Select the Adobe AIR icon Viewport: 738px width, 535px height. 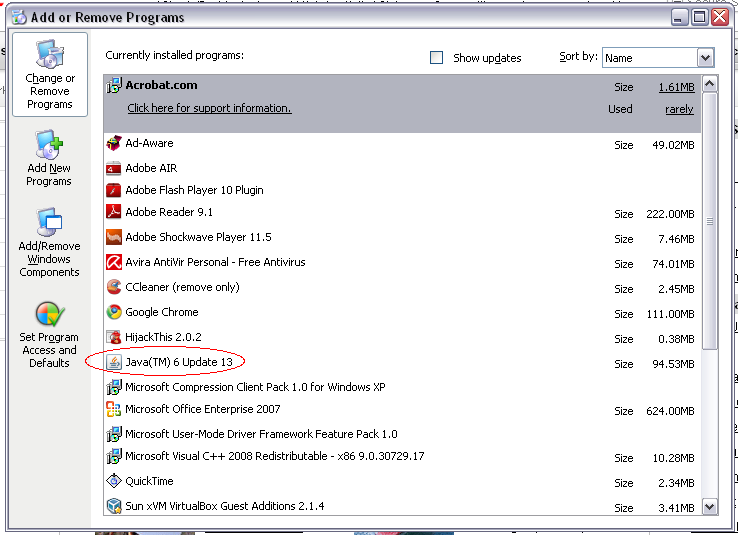(114, 169)
